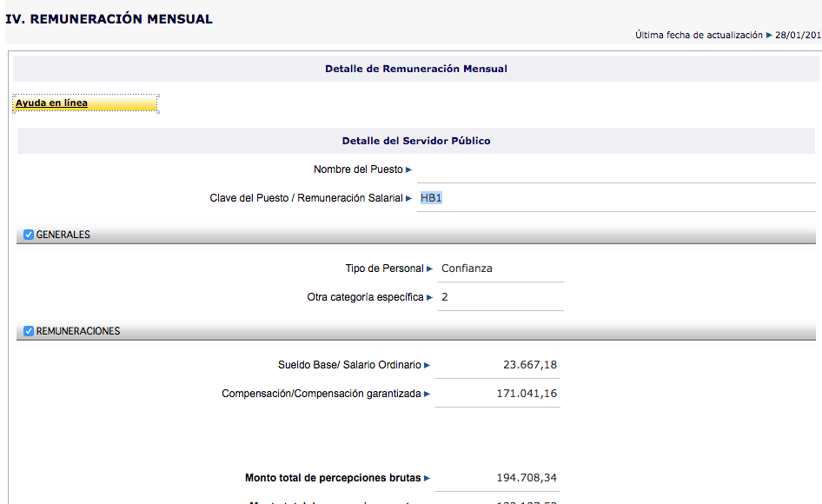This screenshot has width=822, height=504.
Task: Click the Otra categoría específica value 2
Action: click(445, 297)
